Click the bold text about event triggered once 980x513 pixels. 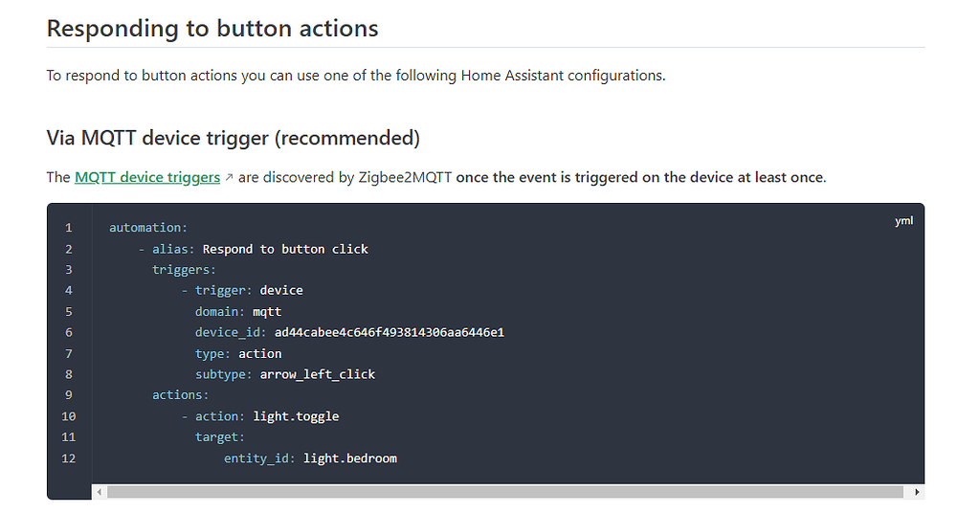(x=640, y=177)
